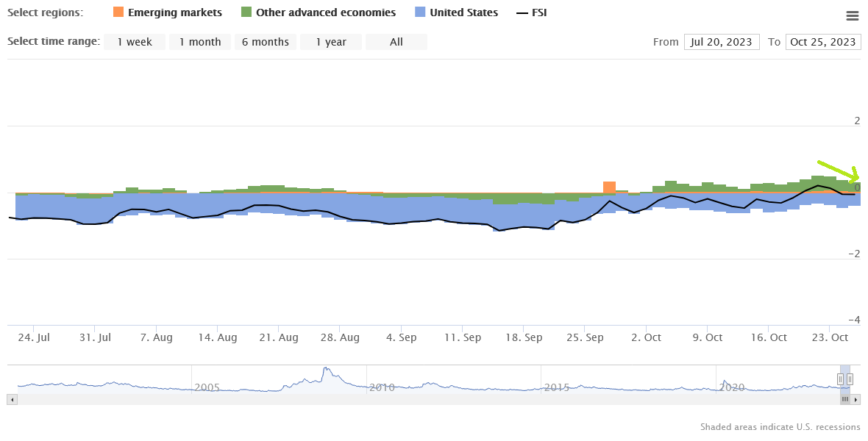Click the navigator scrollbar thumb
868x441 pixels.
click(845, 399)
